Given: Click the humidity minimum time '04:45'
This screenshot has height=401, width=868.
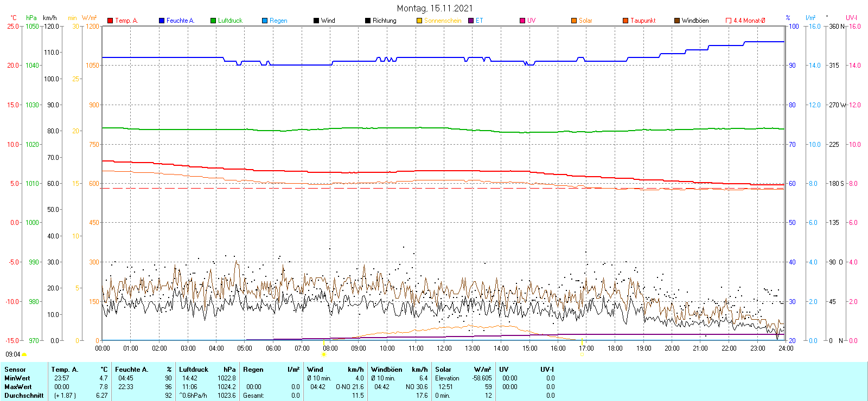Looking at the screenshot, I should click(x=126, y=378).
